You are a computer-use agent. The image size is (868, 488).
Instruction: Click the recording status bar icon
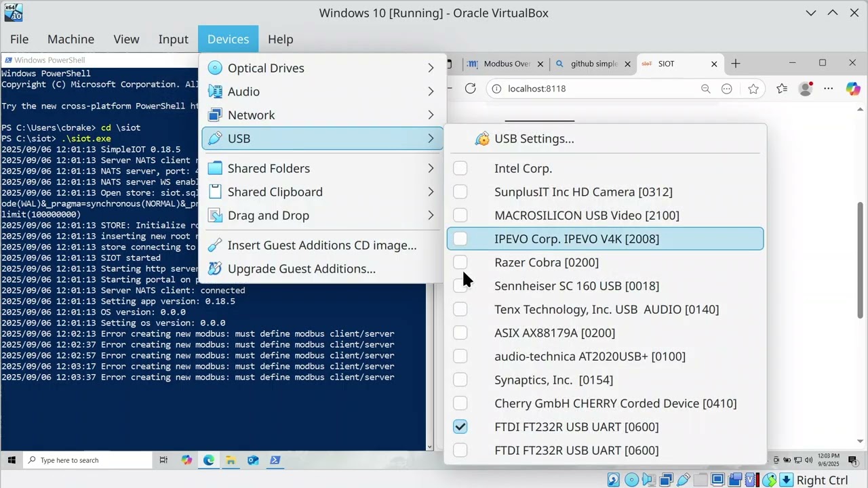(735, 480)
